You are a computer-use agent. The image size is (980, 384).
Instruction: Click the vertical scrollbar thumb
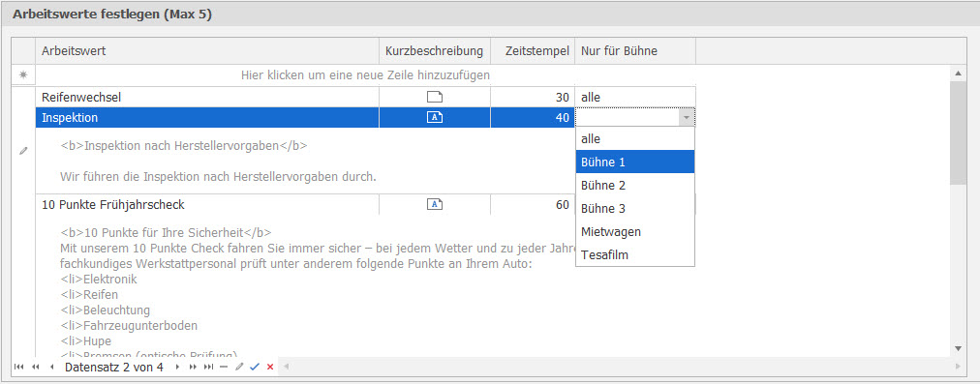(958, 133)
